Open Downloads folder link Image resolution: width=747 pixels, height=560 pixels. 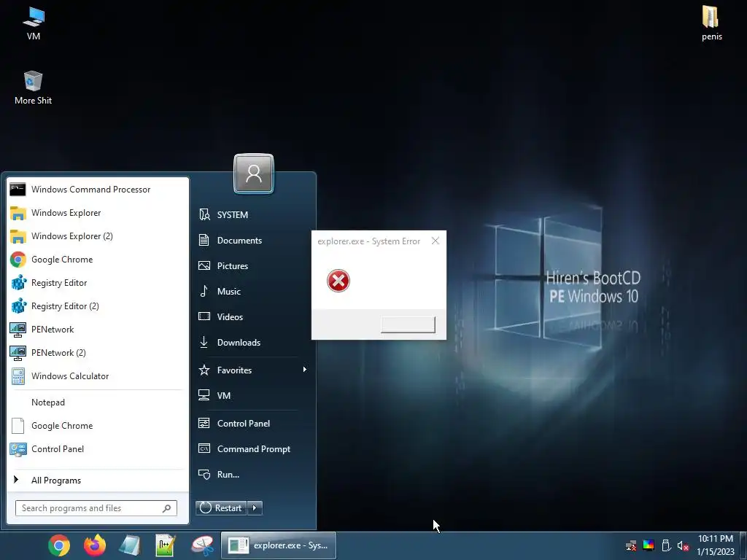pyautogui.click(x=252, y=343)
